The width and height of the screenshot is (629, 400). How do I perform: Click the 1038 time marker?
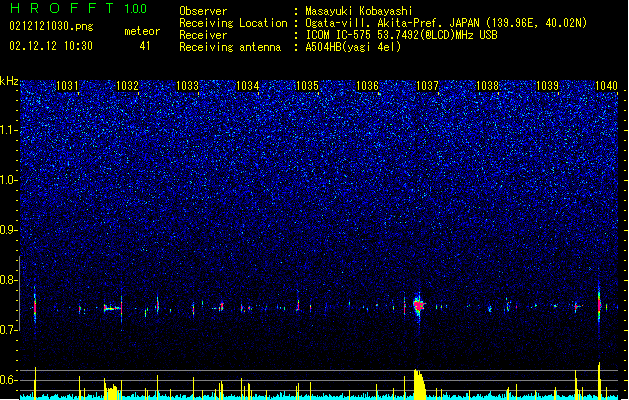[487, 86]
